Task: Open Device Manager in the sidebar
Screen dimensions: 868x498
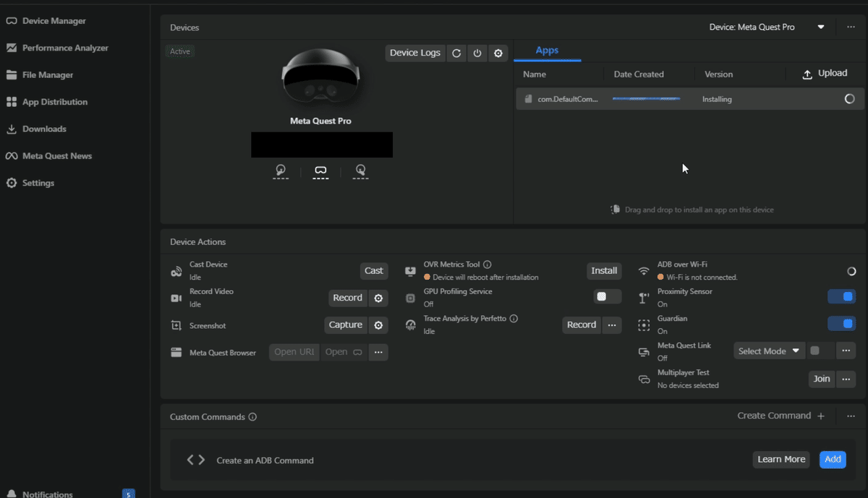Action: coord(46,21)
